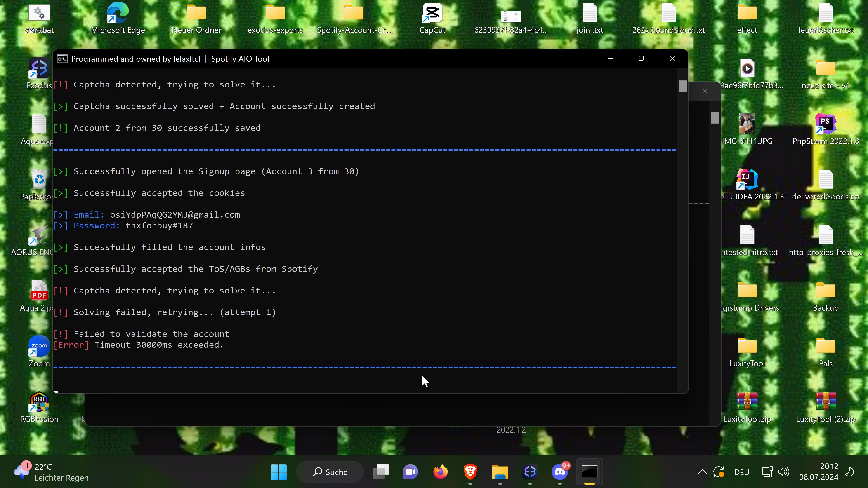
Task: Close the background console window behind
Action: [x=705, y=91]
